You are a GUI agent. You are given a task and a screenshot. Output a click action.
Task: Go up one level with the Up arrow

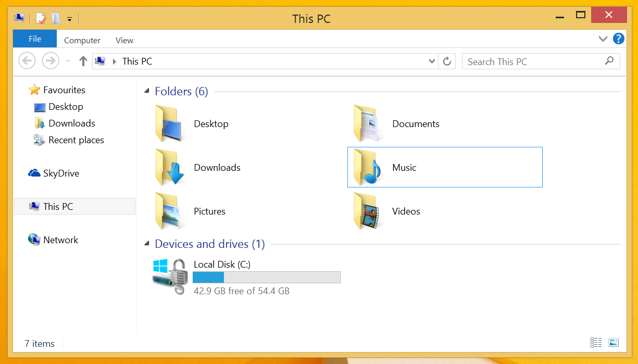(83, 61)
